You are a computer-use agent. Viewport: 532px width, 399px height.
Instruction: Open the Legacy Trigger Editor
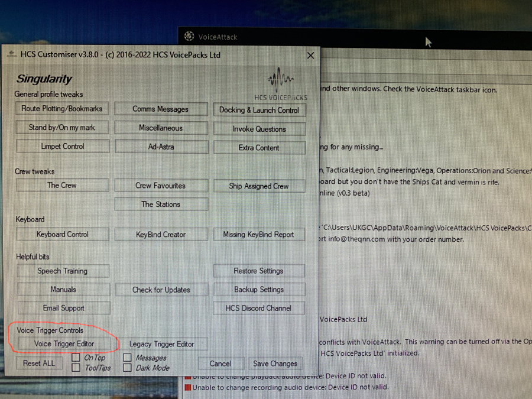[162, 345]
